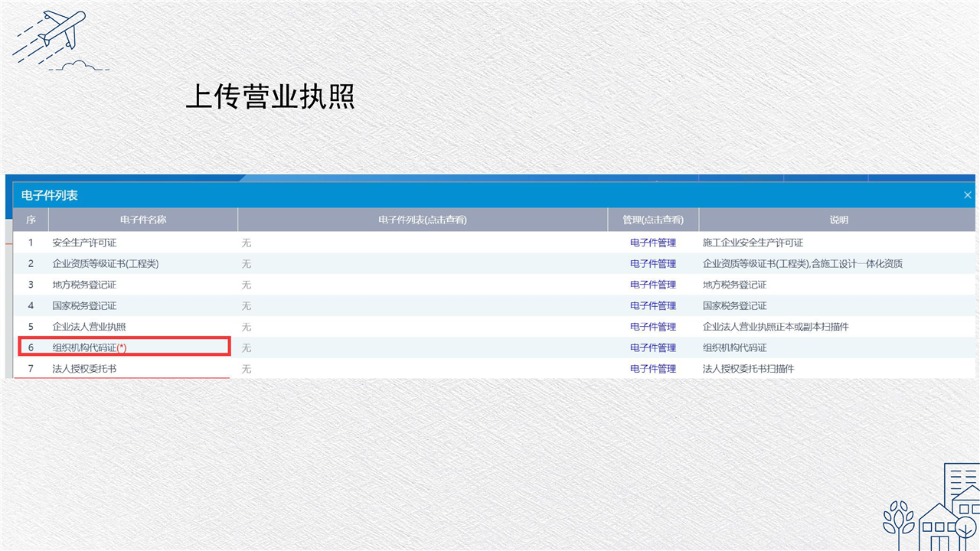The width and height of the screenshot is (980, 551).
Task: Close the 电子件列表 dialog
Action: coord(967,195)
